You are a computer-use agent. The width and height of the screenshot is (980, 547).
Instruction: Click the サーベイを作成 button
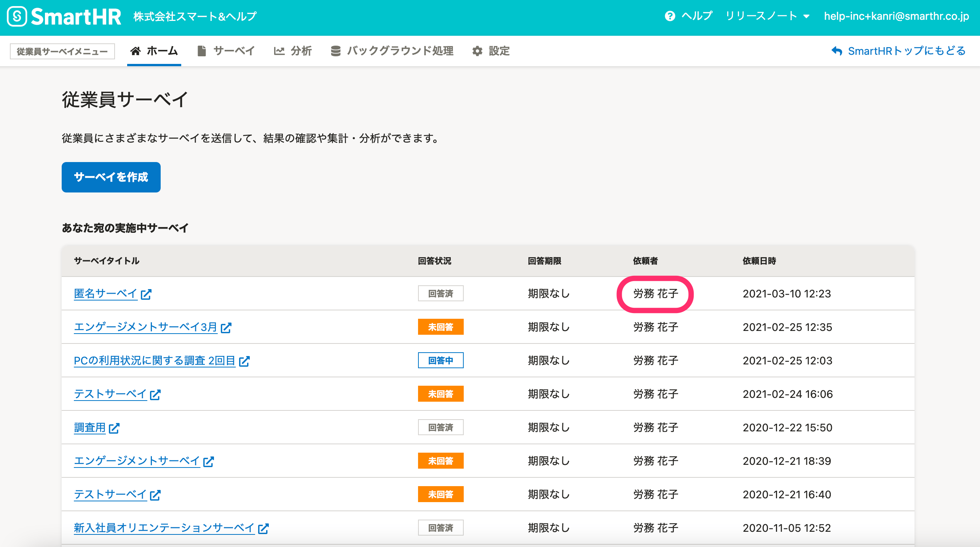[111, 177]
